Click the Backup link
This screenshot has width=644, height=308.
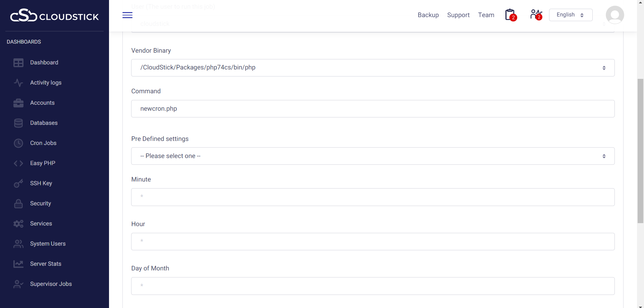coord(428,15)
